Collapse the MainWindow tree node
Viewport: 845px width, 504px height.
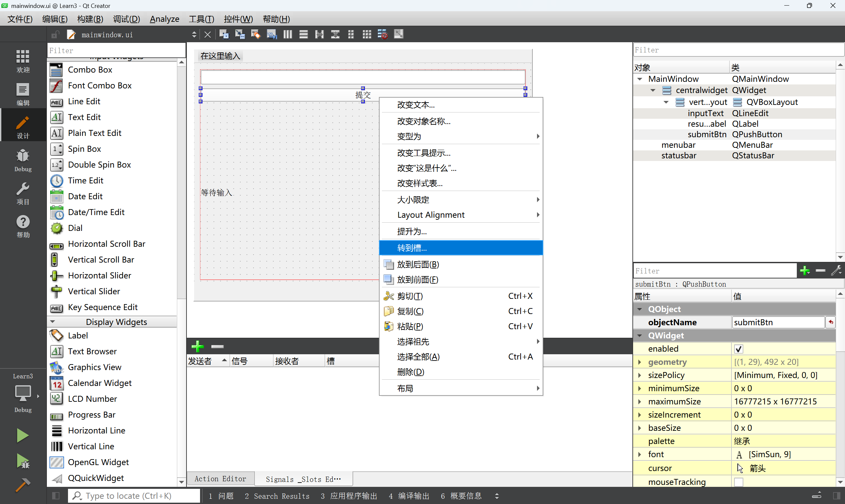point(640,79)
